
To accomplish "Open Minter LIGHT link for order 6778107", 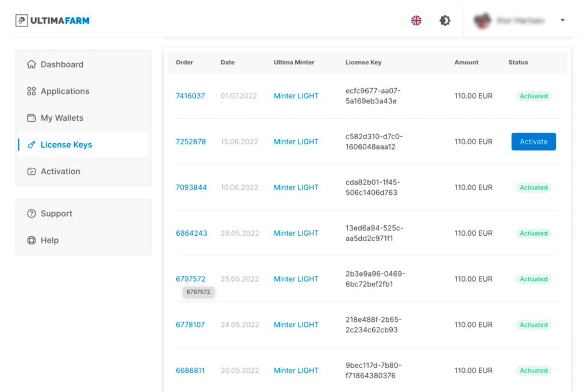I will tap(296, 325).
